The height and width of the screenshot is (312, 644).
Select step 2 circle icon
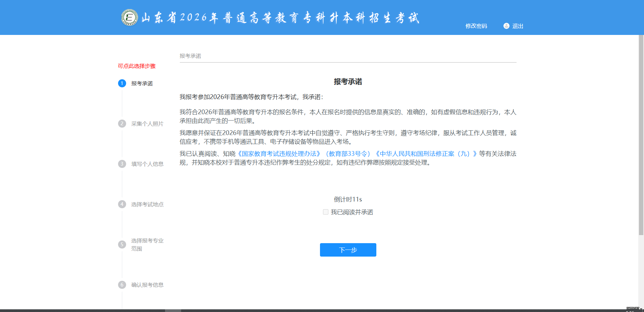pyautogui.click(x=122, y=124)
